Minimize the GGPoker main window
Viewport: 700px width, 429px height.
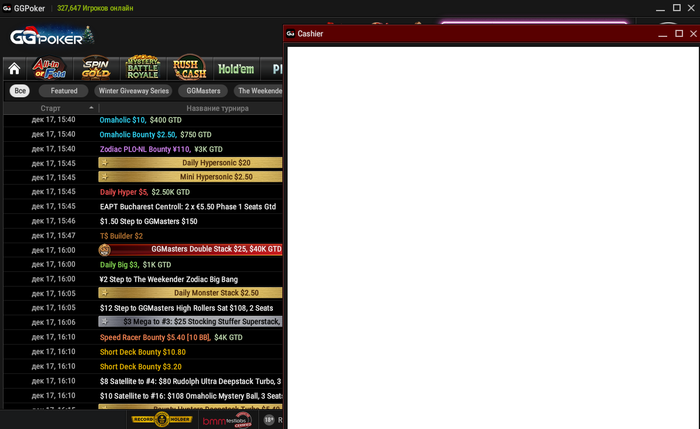click(x=660, y=8)
